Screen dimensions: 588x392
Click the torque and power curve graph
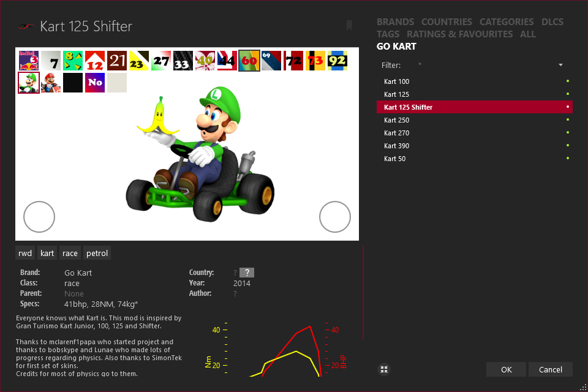[276, 348]
